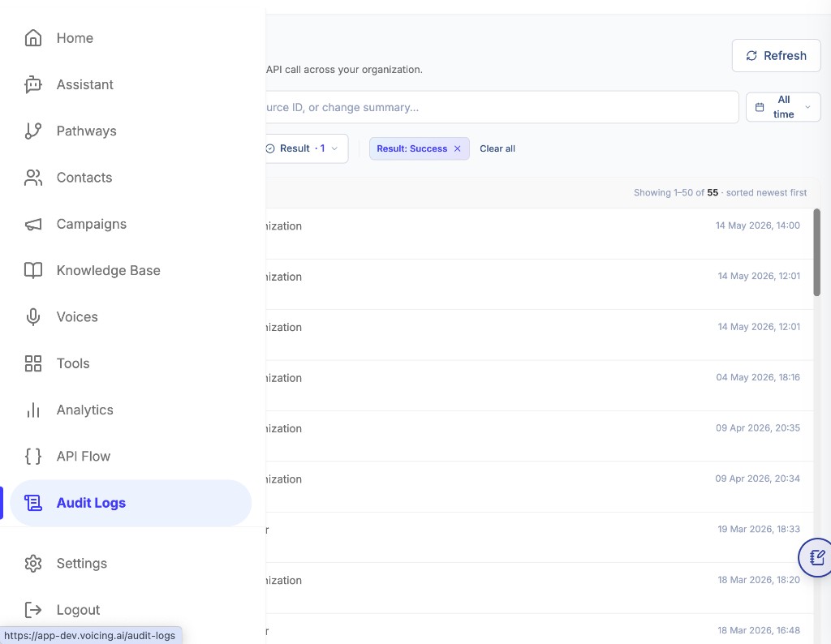Click the Pathways branch icon
Screen dimensions: 831x644
coord(32,131)
